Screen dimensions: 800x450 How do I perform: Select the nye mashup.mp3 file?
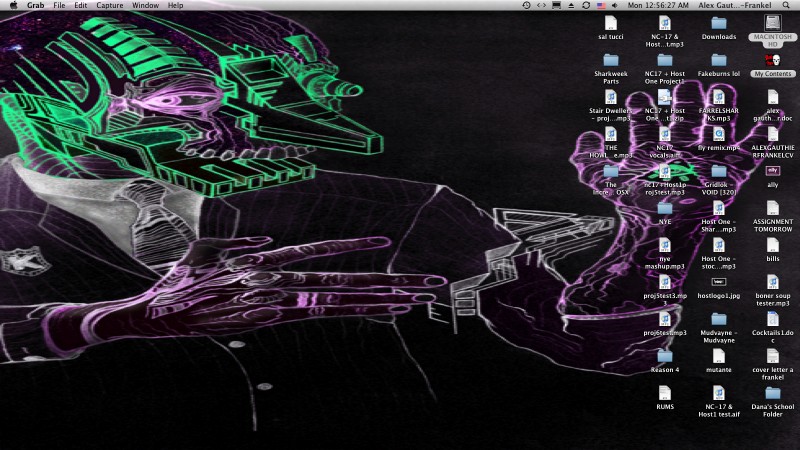pyautogui.click(x=665, y=245)
